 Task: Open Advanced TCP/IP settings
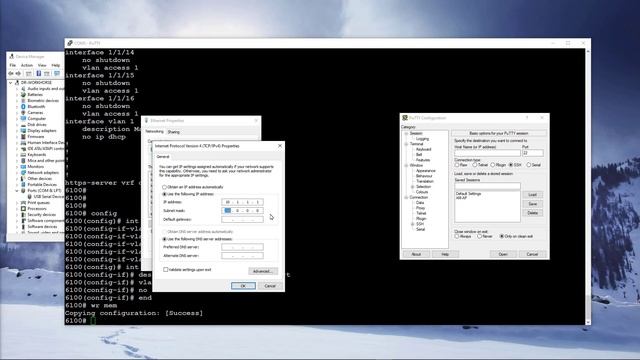point(263,271)
